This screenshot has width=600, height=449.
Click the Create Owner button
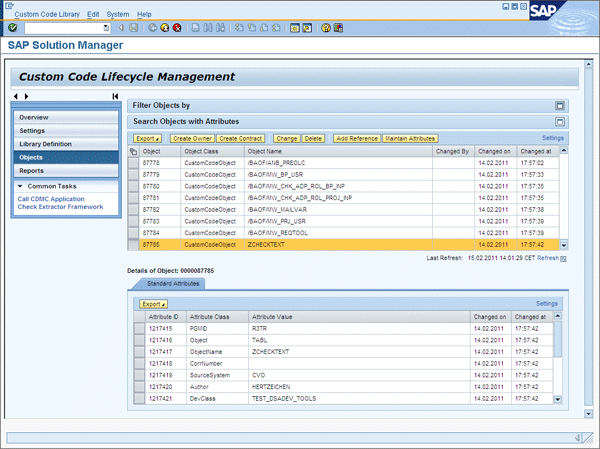tap(192, 139)
